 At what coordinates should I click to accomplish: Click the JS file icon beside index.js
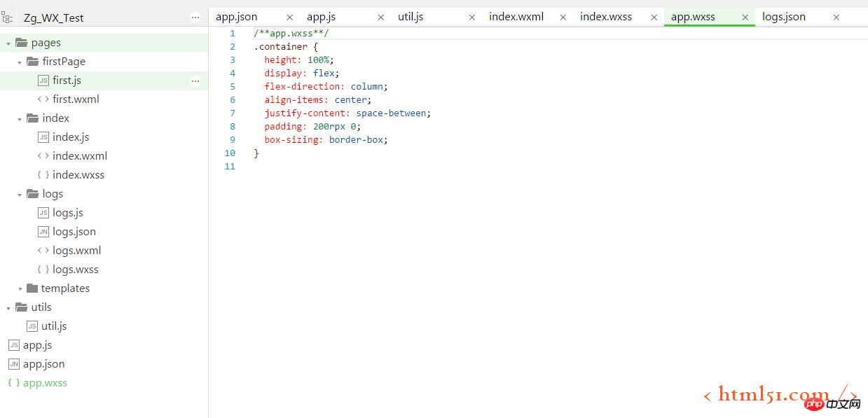(43, 137)
